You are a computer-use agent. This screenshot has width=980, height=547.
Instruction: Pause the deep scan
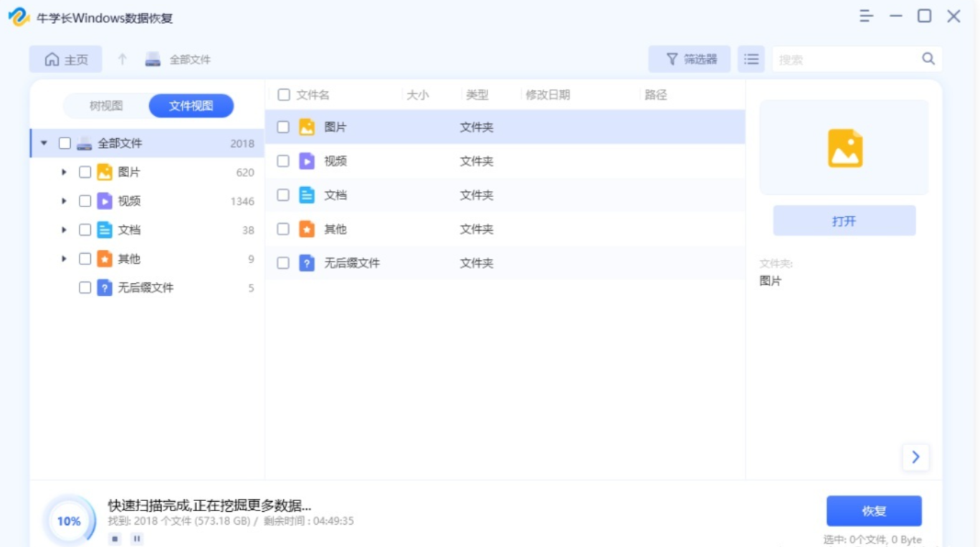(x=137, y=538)
